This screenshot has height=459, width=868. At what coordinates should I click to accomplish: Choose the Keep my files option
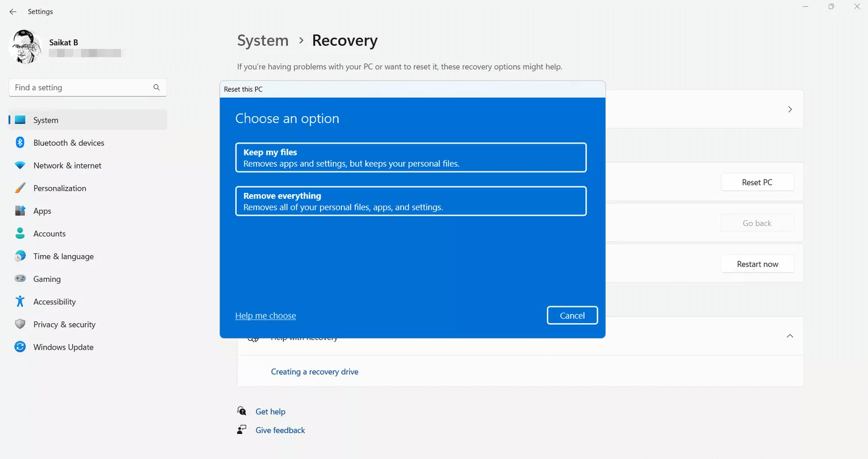tap(410, 157)
